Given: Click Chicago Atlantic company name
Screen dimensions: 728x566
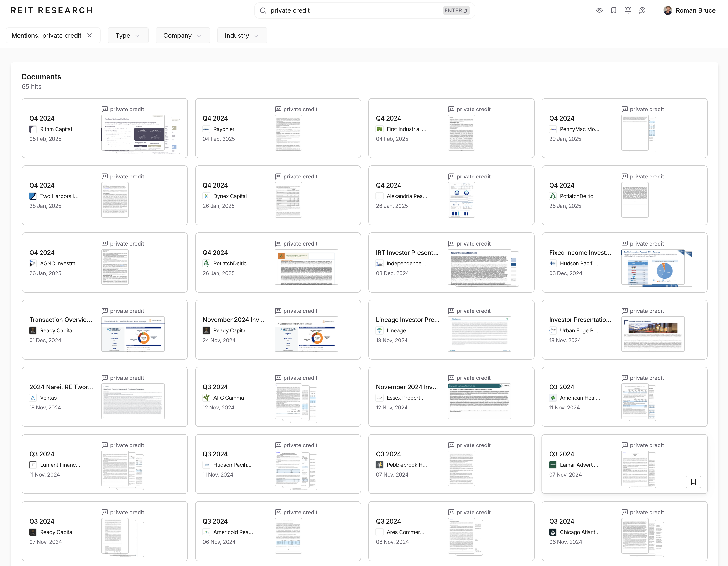Looking at the screenshot, I should pos(580,532).
